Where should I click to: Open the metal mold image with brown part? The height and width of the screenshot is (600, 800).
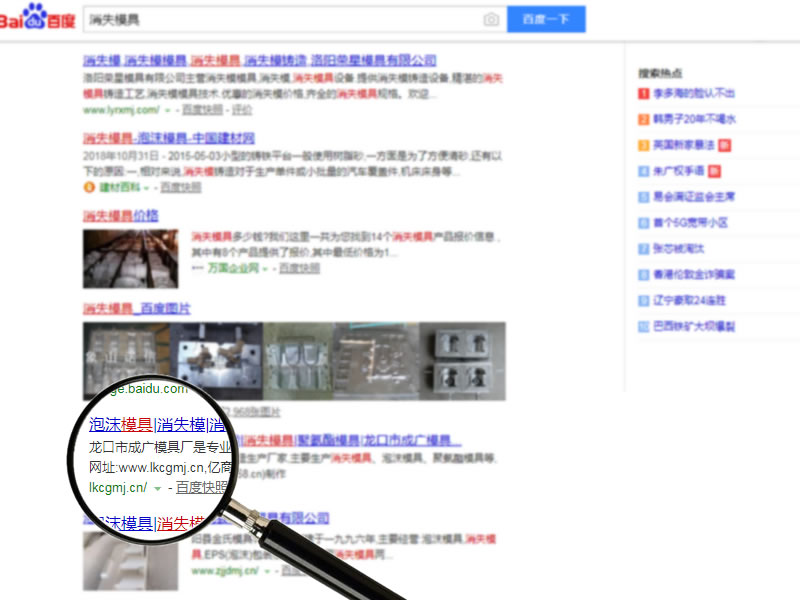tap(216, 361)
